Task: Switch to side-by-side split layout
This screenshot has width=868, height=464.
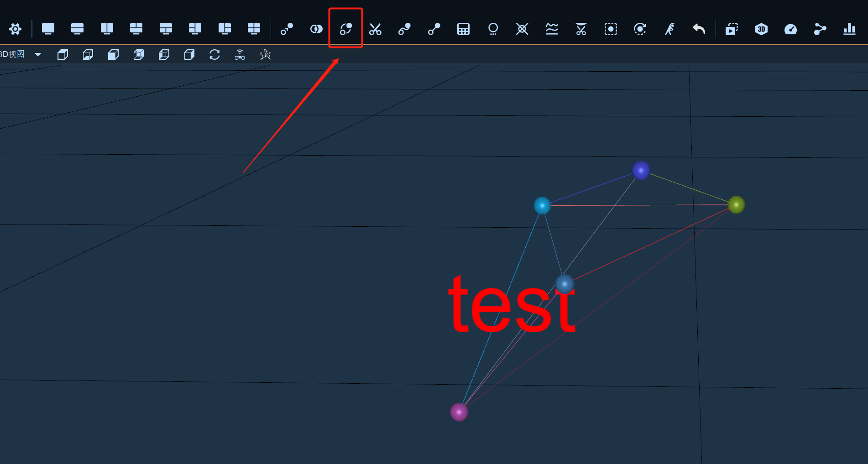Action: [x=107, y=29]
